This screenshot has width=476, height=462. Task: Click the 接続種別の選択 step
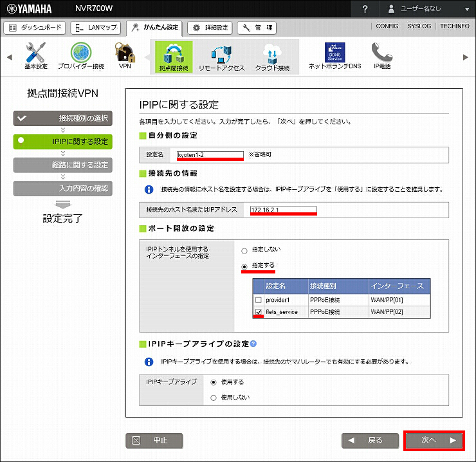pos(63,118)
